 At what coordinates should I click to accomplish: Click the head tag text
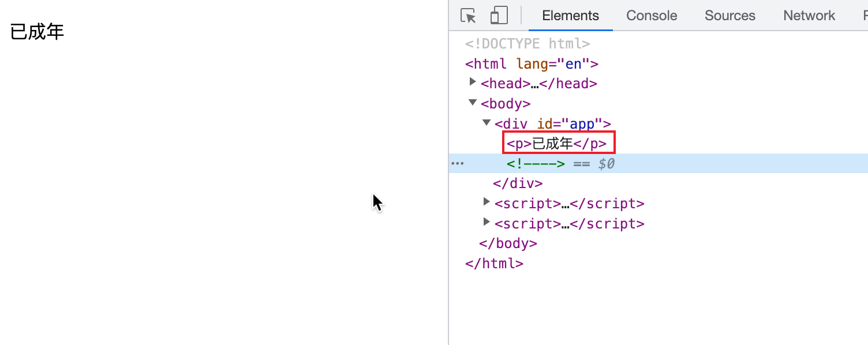pyautogui.click(x=538, y=84)
